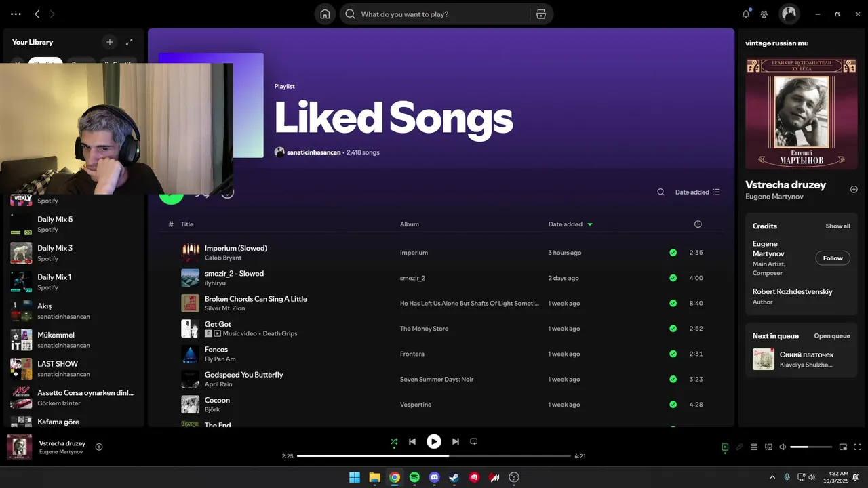
Task: Open Connect to a device icon
Action: point(769,447)
